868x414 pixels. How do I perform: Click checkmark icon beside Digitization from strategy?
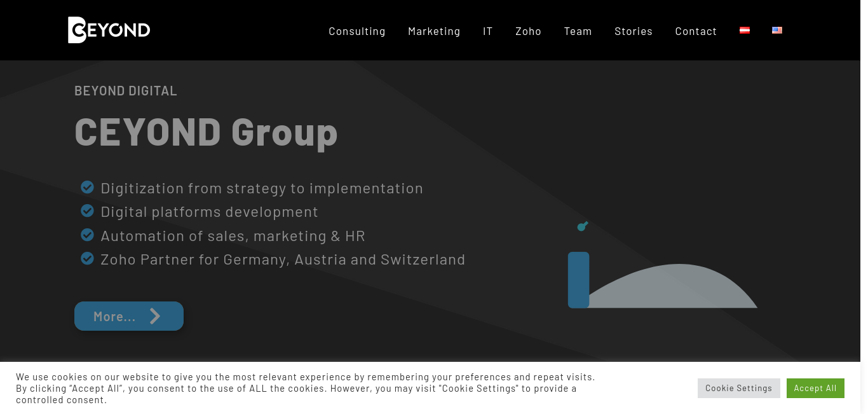pyautogui.click(x=88, y=187)
